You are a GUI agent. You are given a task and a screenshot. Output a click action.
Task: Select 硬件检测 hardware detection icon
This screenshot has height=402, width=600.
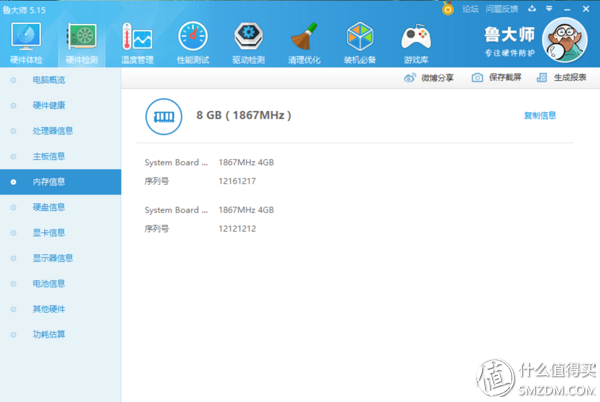point(82,37)
